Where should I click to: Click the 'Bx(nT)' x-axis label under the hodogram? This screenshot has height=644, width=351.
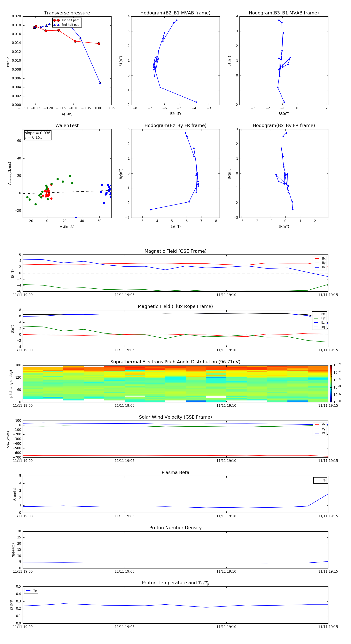point(284,227)
